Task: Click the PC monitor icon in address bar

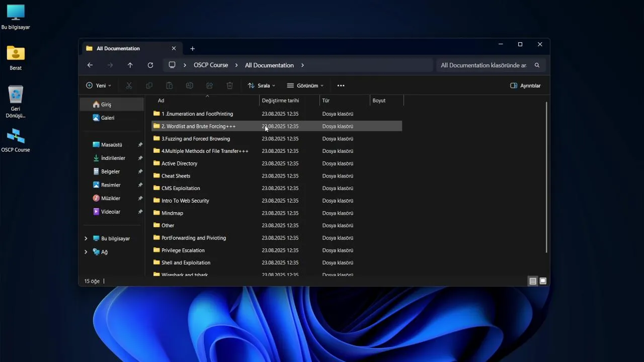Action: point(172,65)
